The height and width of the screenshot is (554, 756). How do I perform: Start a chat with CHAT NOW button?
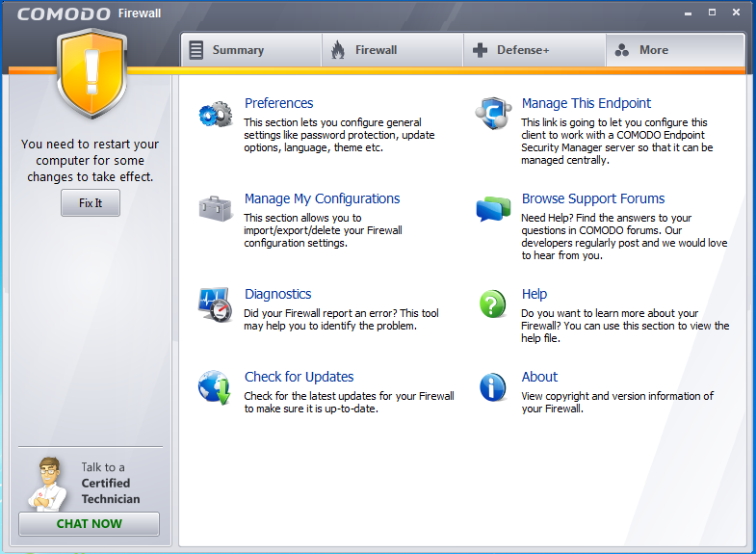point(90,524)
